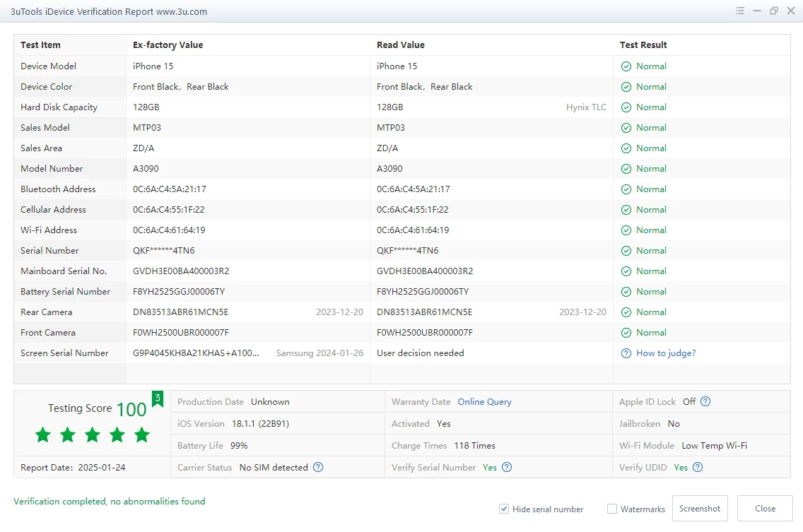
Task: Select the Testing Score 100 value
Action: coord(131,409)
